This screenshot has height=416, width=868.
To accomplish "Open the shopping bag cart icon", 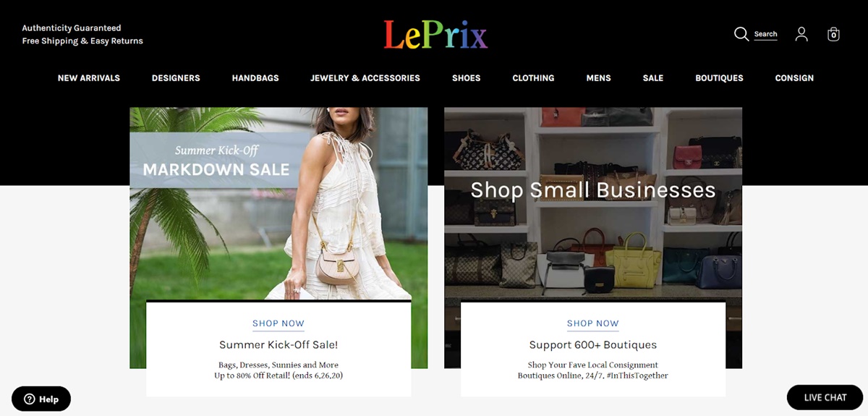I will [x=833, y=34].
